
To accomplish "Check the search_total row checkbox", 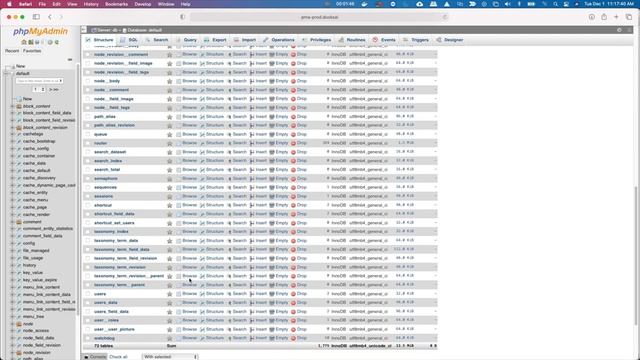I will tap(87, 170).
